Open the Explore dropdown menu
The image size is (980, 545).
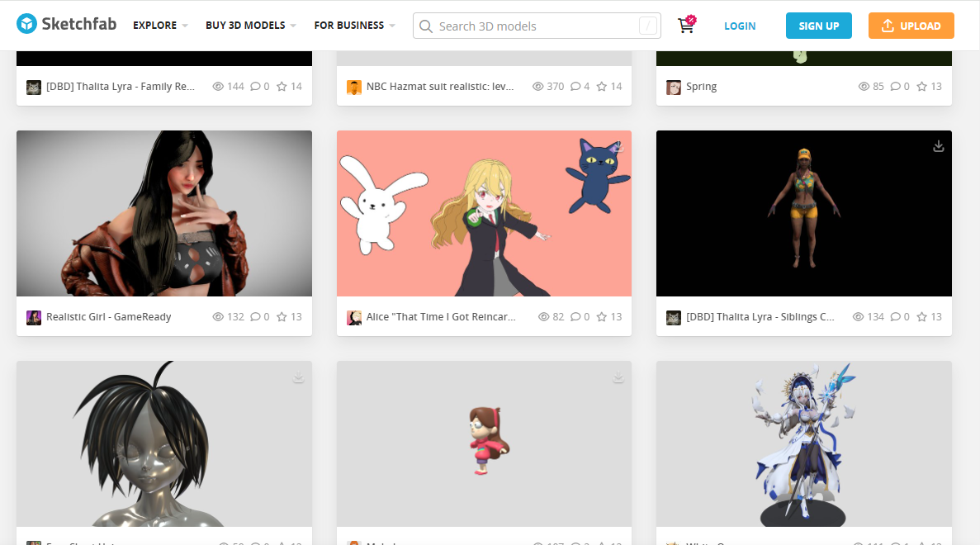click(160, 26)
